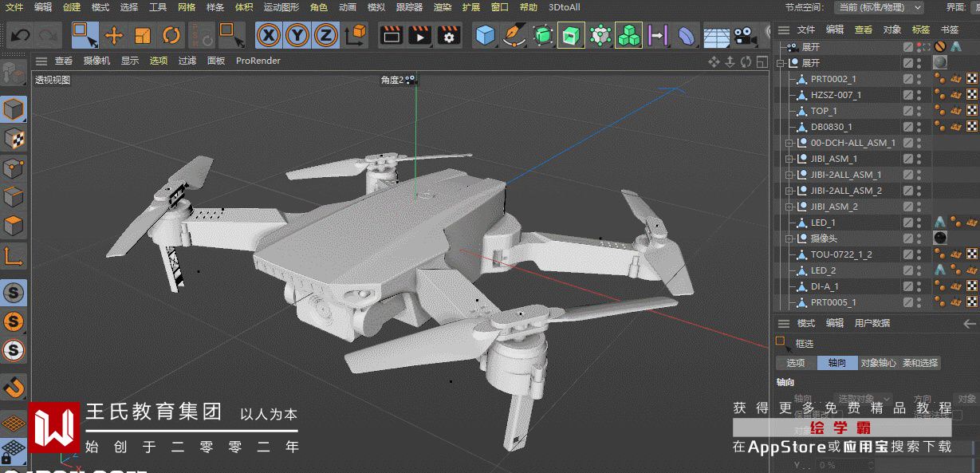
Task: Select DI-A_1 object in the object list
Action: (x=825, y=286)
